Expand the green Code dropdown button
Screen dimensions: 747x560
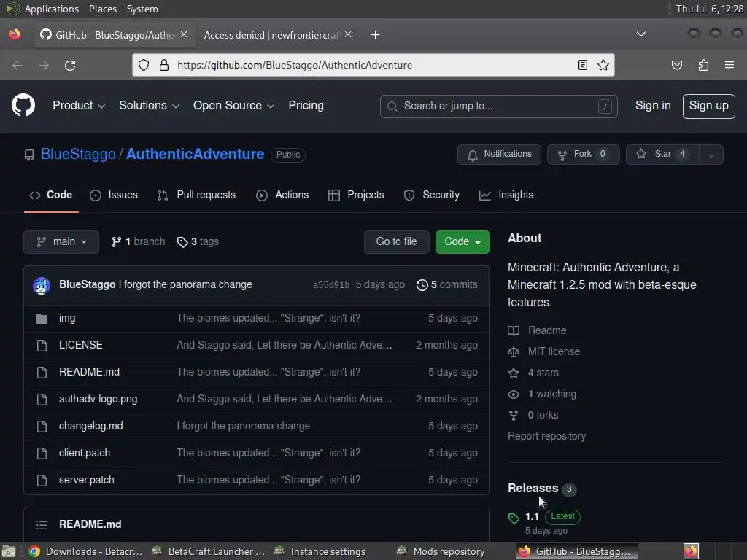pos(462,242)
